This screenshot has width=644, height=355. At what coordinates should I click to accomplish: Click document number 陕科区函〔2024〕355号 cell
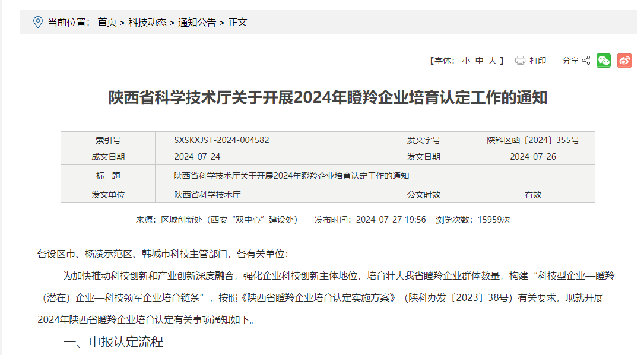pyautogui.click(x=532, y=140)
